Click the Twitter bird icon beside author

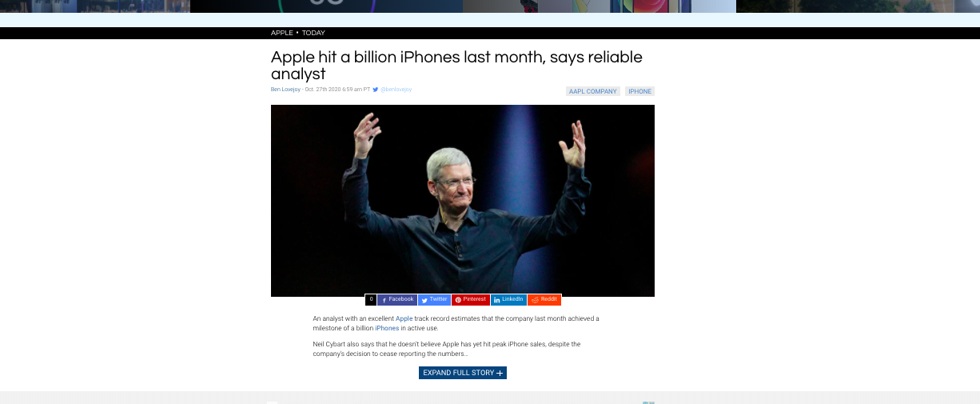pyautogui.click(x=376, y=90)
